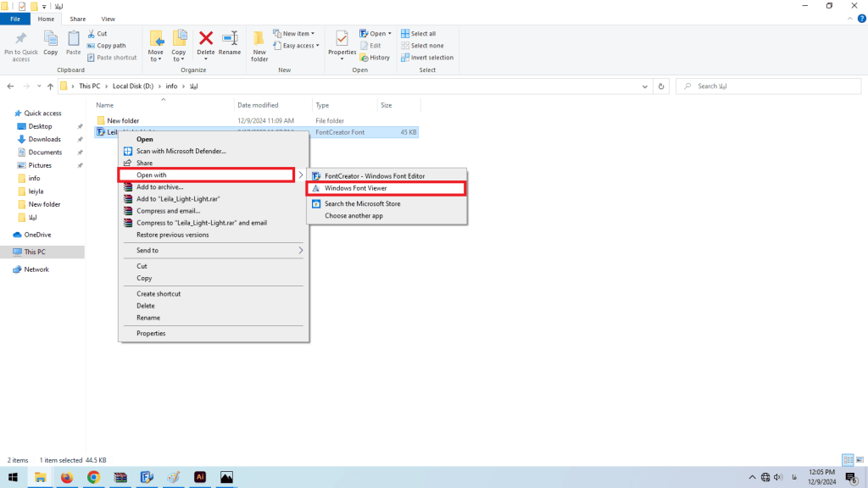Open the New item dropdown
The width and height of the screenshot is (868, 488).
tap(293, 34)
